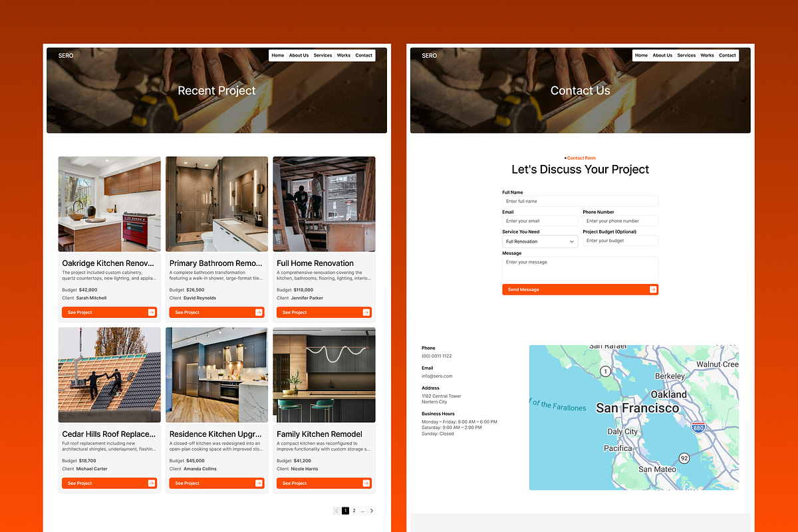Open the Family Kitchen Remodel photo
The image size is (798, 532).
[x=324, y=375]
